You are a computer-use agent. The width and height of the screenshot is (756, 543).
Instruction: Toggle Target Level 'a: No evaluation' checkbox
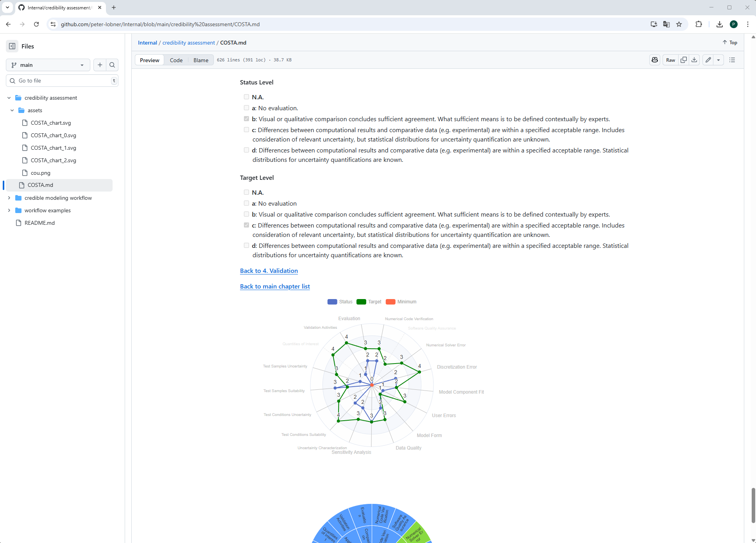pos(246,203)
